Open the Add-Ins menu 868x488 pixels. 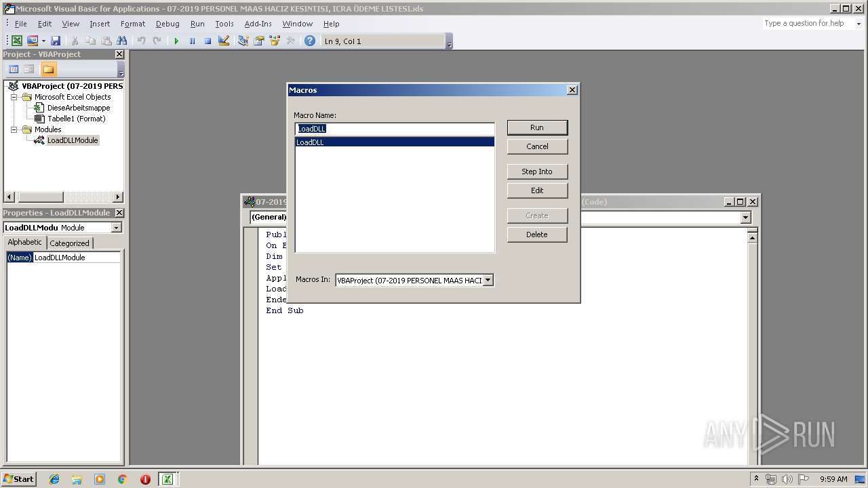coord(258,24)
